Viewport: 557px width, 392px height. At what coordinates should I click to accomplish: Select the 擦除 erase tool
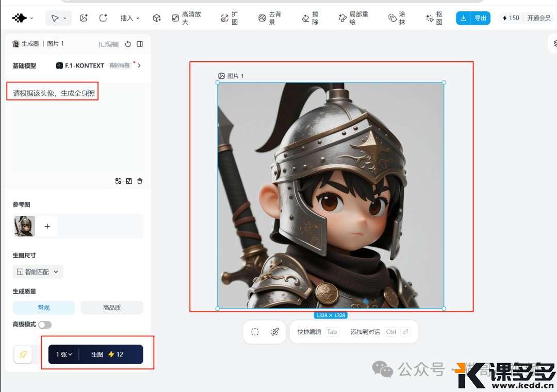pyautogui.click(x=310, y=18)
